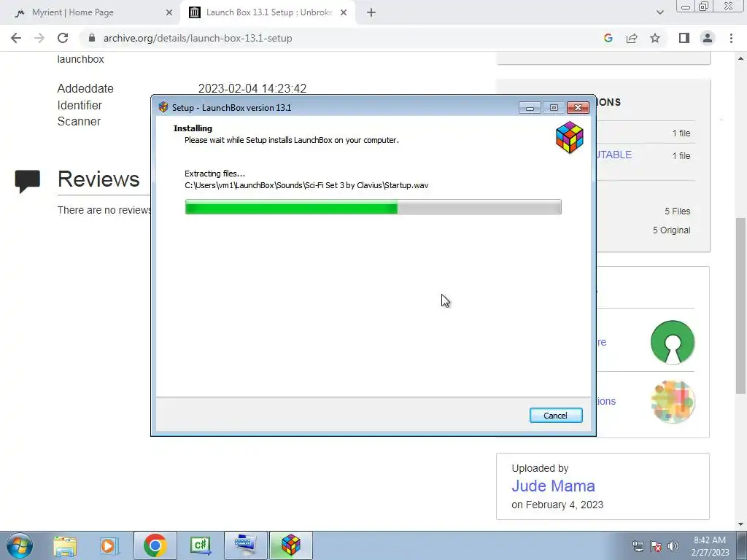Viewport: 747px width, 560px height.
Task: Open the taskbar clock and date
Action: tap(711, 546)
